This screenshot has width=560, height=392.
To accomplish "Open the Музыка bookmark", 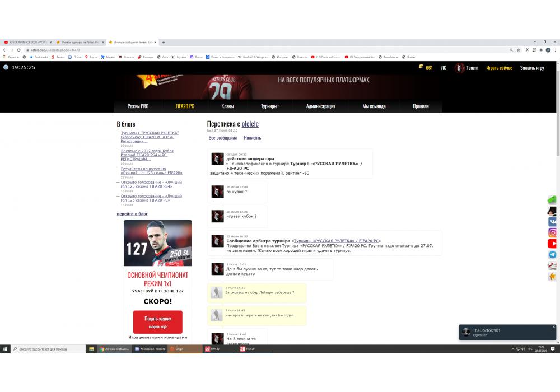I will point(179,57).
